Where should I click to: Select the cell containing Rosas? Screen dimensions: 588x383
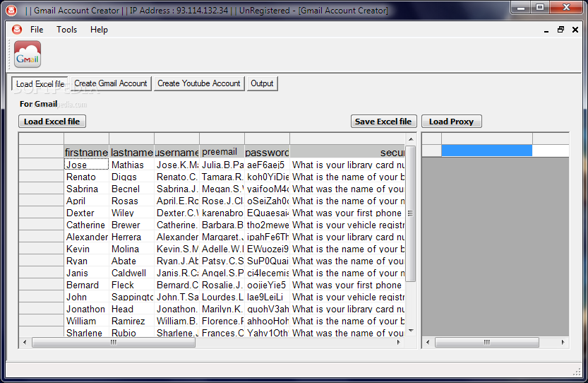[131, 201]
